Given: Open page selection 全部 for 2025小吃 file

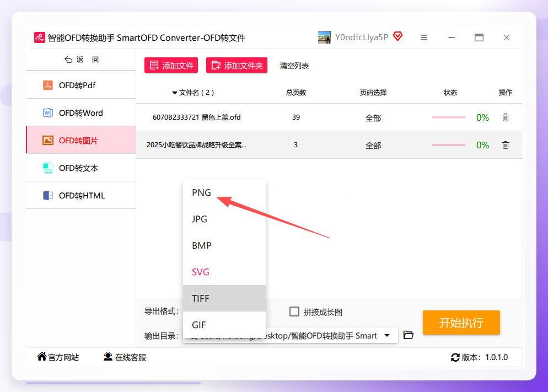Looking at the screenshot, I should point(373,146).
